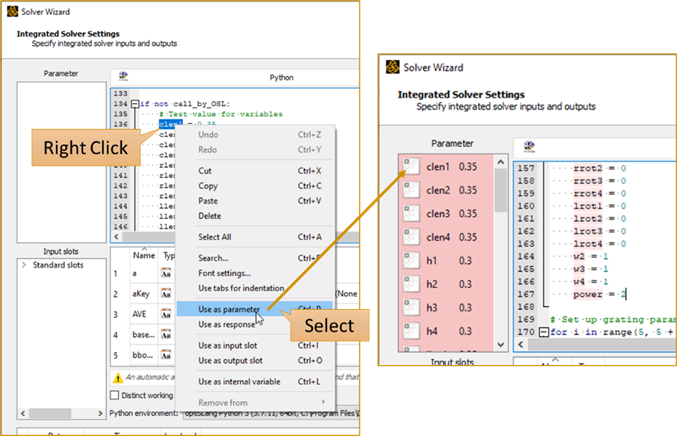
Task: Click left scroll arrow in Input slots panel
Action: tap(23, 413)
